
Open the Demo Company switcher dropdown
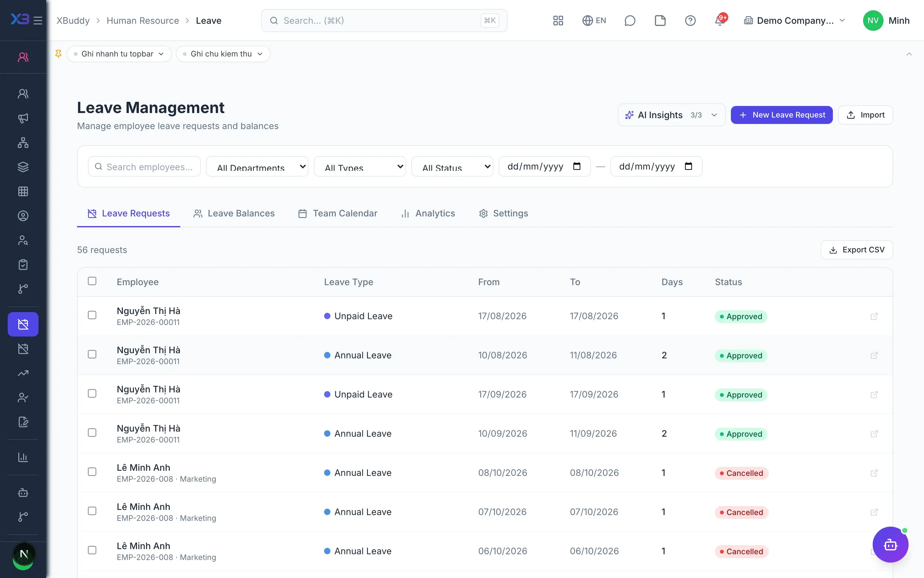pos(795,21)
